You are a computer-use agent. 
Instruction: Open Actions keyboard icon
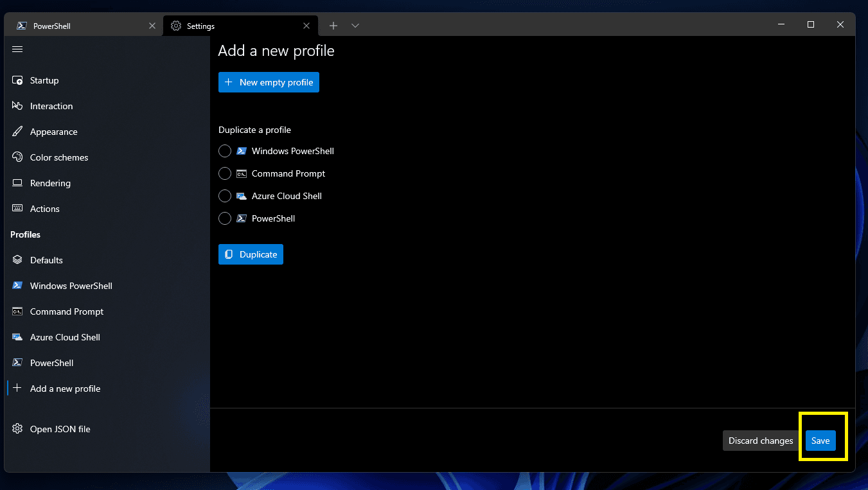pyautogui.click(x=17, y=209)
